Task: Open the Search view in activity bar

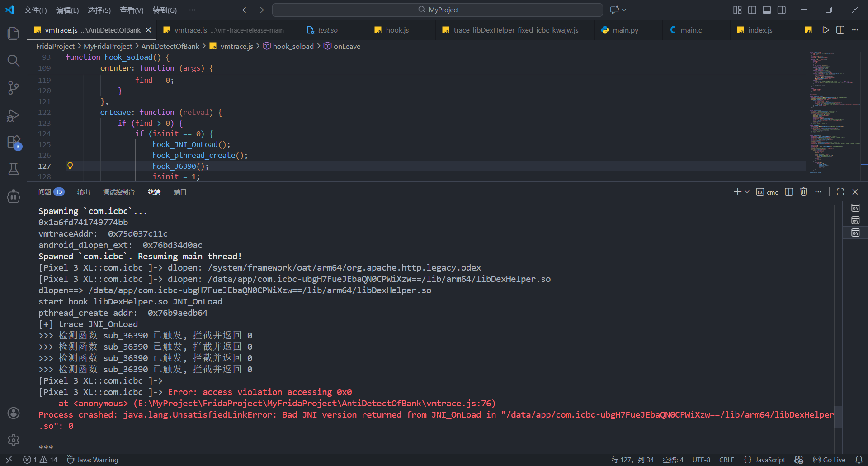Action: (x=14, y=61)
